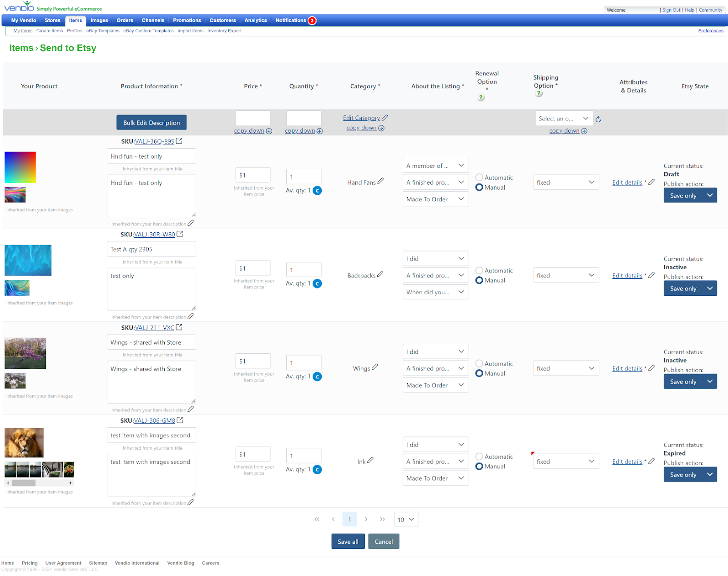
Task: Open Made To Order dropdown for lion item
Action: pyautogui.click(x=435, y=478)
